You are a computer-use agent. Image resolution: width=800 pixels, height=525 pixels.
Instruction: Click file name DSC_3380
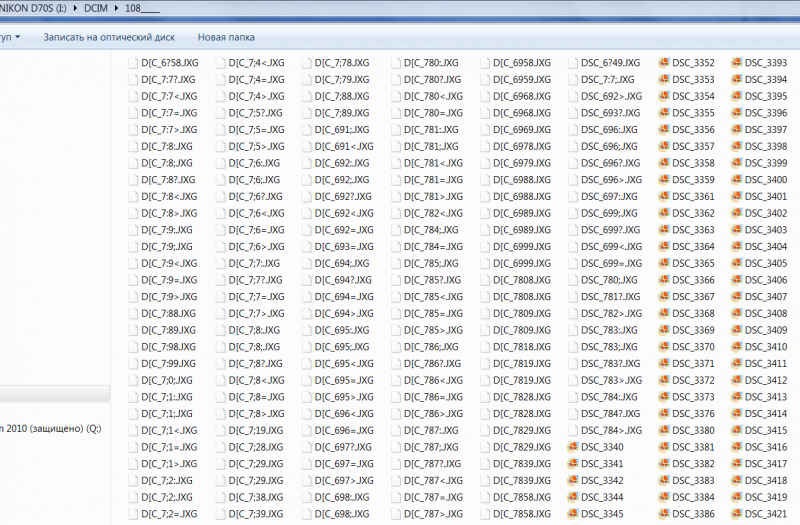tap(693, 431)
